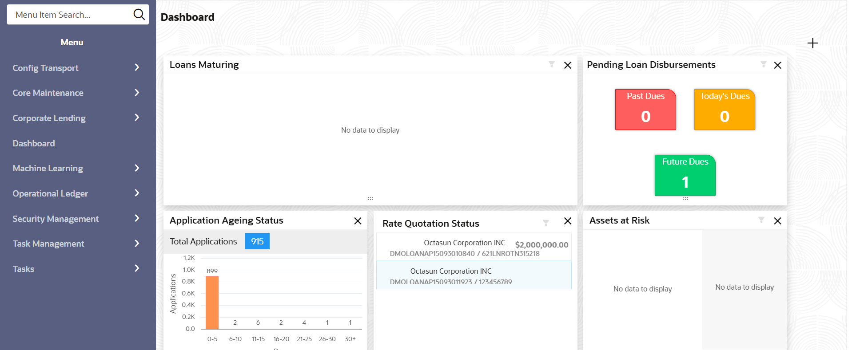Click the plus icon to add widget

pos(812,43)
